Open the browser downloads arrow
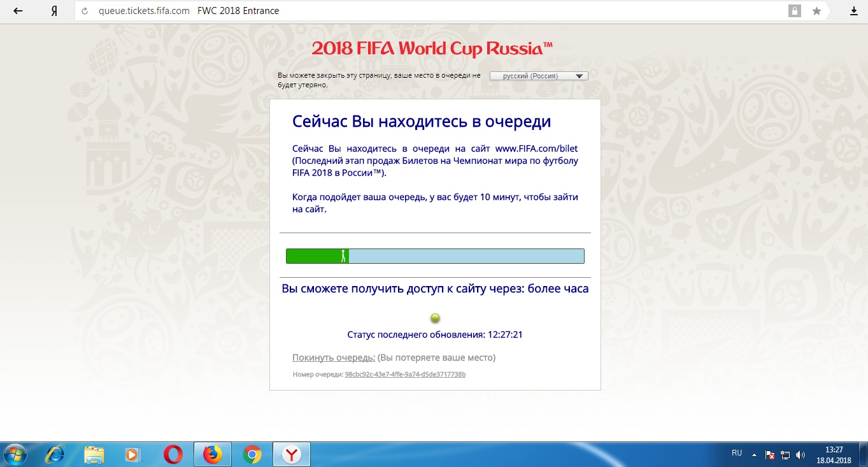 854,11
